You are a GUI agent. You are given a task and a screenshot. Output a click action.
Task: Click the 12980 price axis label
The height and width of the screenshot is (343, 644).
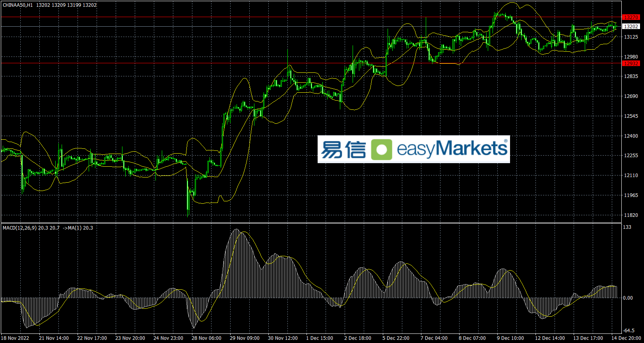631,57
